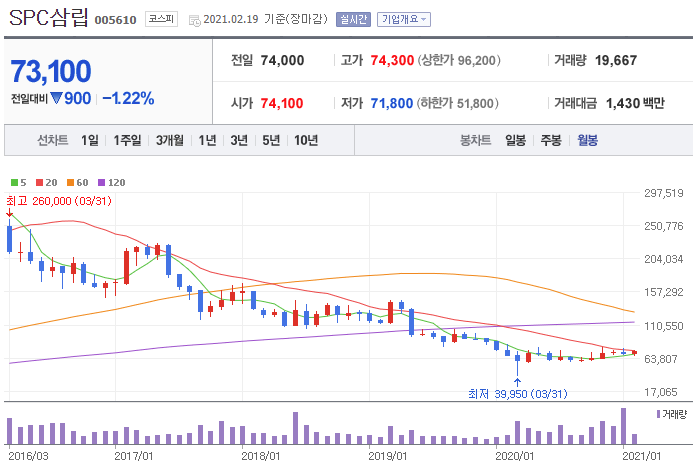The height and width of the screenshot is (469, 693).
Task: Click the change rate -1.22%
Action: (128, 99)
